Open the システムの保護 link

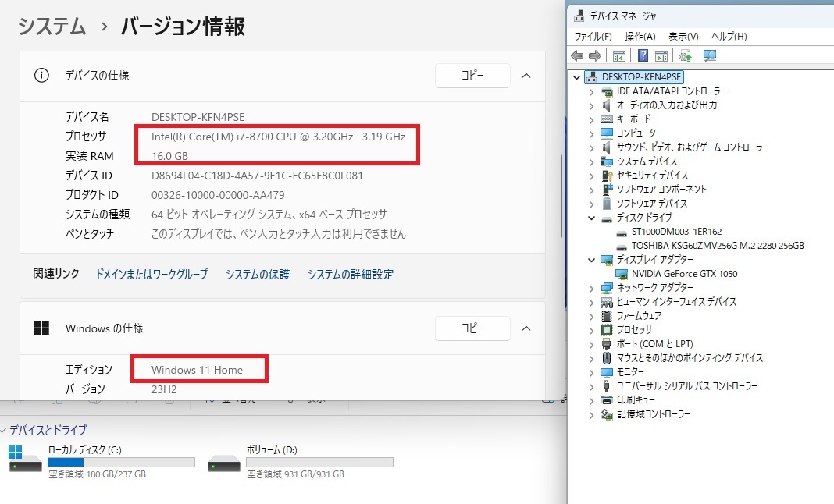[258, 275]
